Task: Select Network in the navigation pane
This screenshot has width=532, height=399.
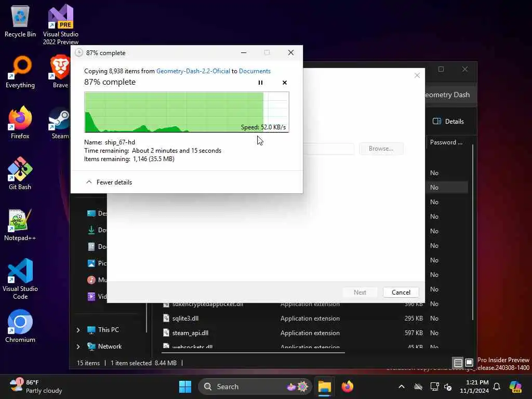Action: pos(110,347)
